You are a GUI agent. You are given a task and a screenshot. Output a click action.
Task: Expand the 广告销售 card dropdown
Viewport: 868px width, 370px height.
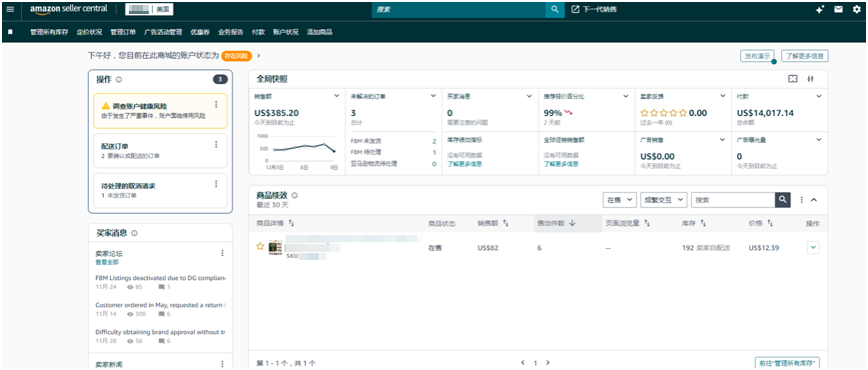[x=723, y=140]
